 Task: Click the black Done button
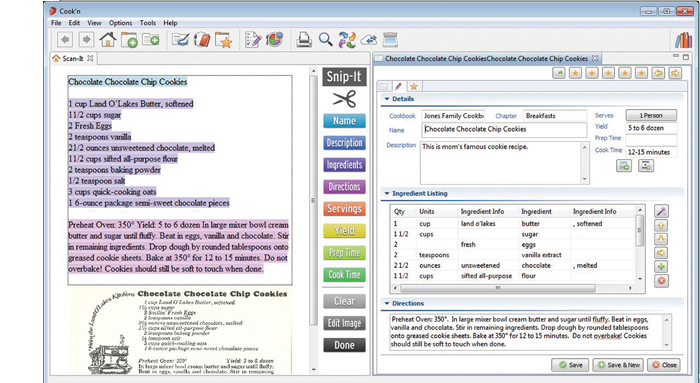pyautogui.click(x=344, y=345)
